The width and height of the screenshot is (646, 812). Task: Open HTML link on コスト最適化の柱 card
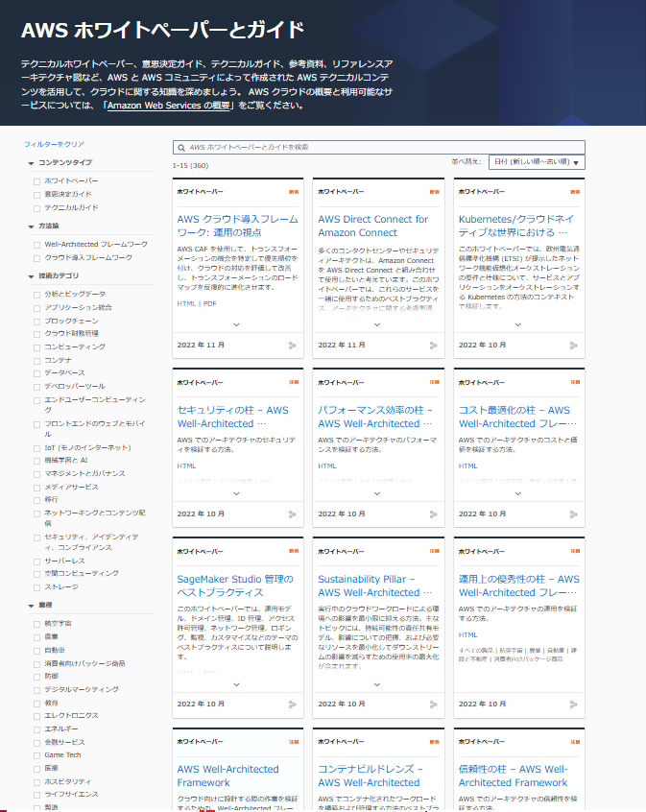point(467,466)
